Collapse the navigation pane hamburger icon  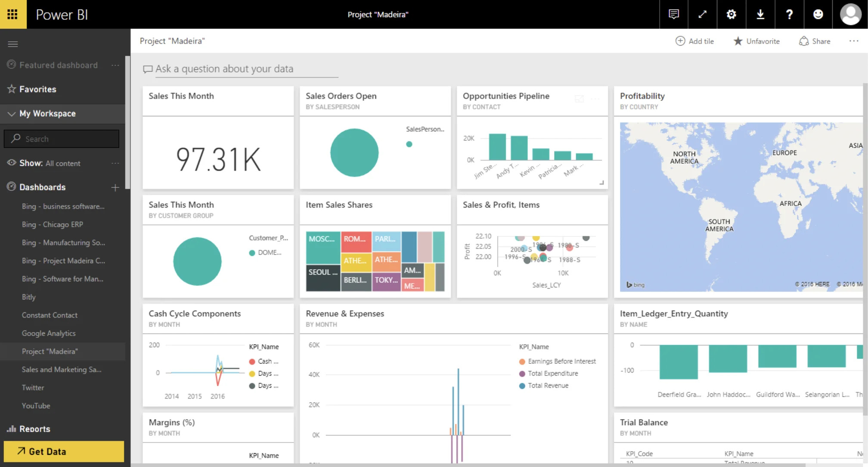click(x=13, y=44)
